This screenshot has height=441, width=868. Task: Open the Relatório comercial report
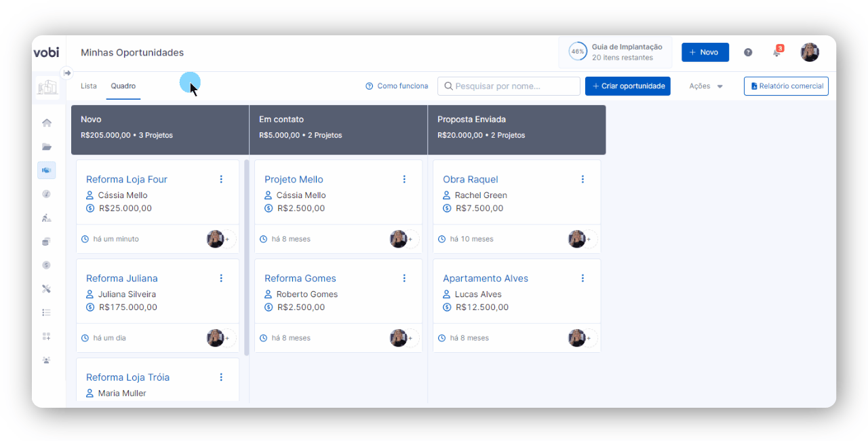[x=786, y=86]
